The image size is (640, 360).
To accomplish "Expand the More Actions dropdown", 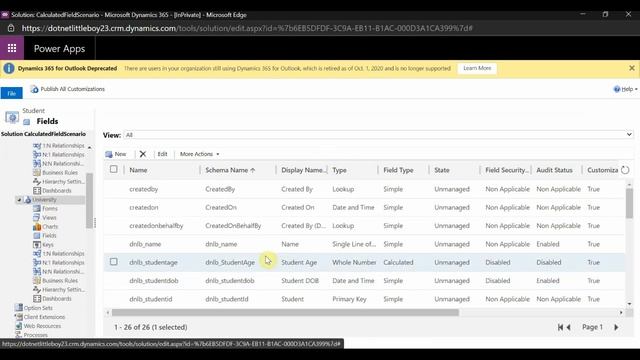I will [x=200, y=154].
